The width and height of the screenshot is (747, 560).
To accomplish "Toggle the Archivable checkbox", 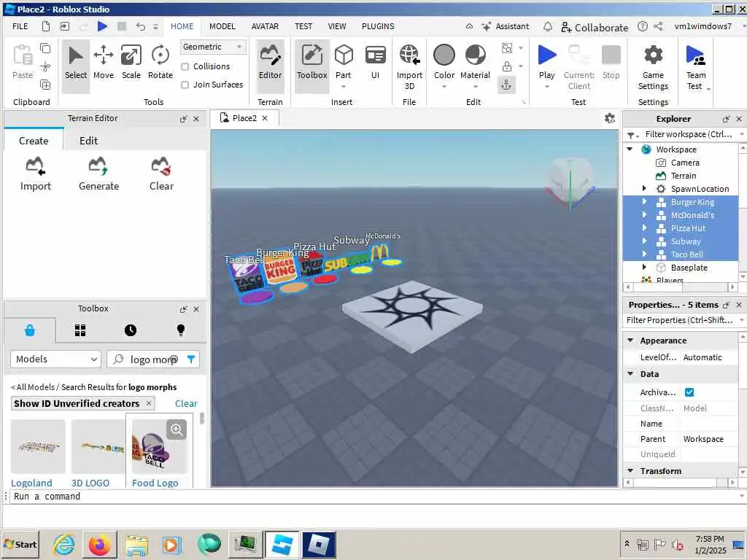I will pyautogui.click(x=689, y=392).
